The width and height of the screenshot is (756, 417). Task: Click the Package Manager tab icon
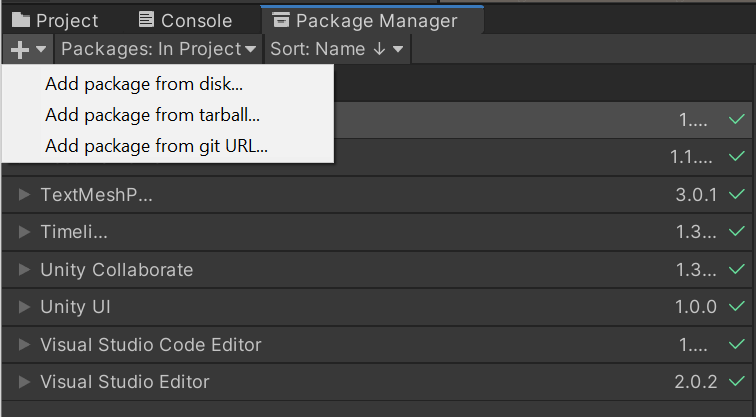click(281, 20)
